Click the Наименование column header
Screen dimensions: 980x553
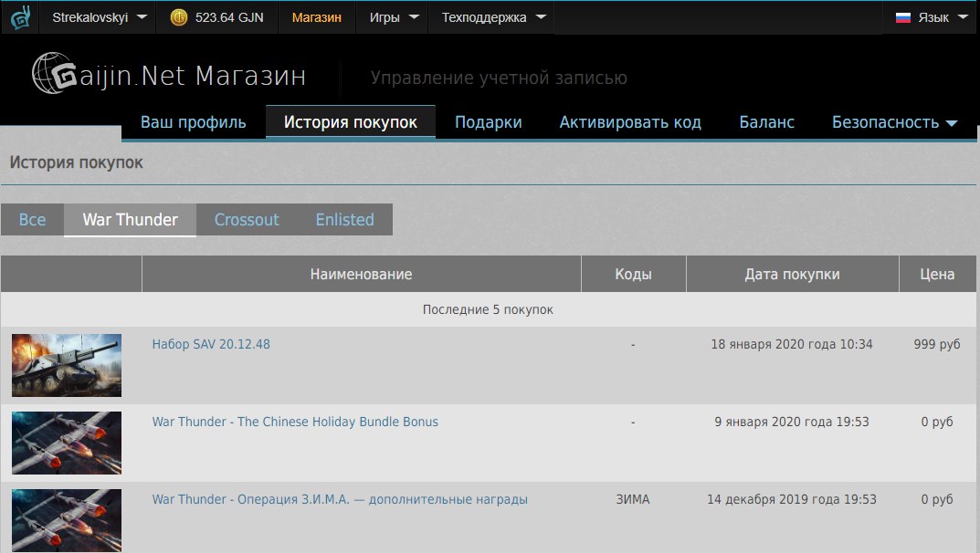(362, 274)
